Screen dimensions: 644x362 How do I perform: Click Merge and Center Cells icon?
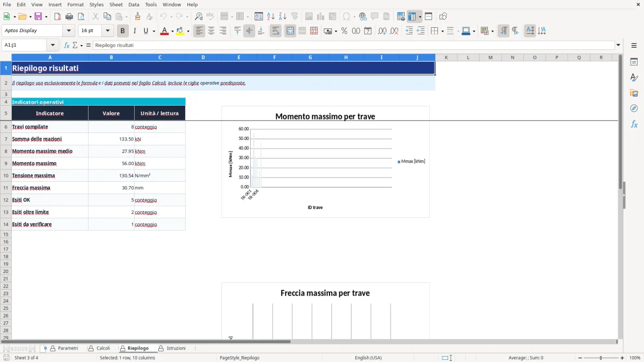[x=290, y=31]
